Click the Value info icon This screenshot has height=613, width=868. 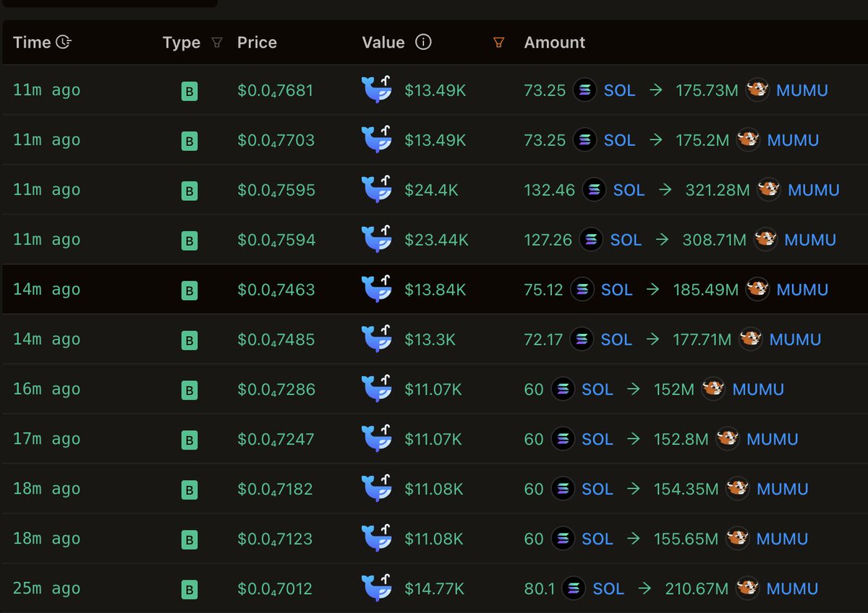coord(424,42)
